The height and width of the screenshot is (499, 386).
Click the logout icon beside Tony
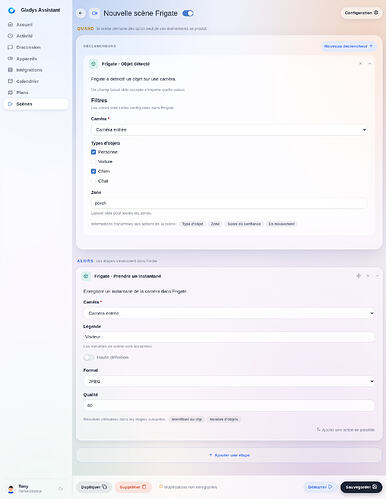61,489
